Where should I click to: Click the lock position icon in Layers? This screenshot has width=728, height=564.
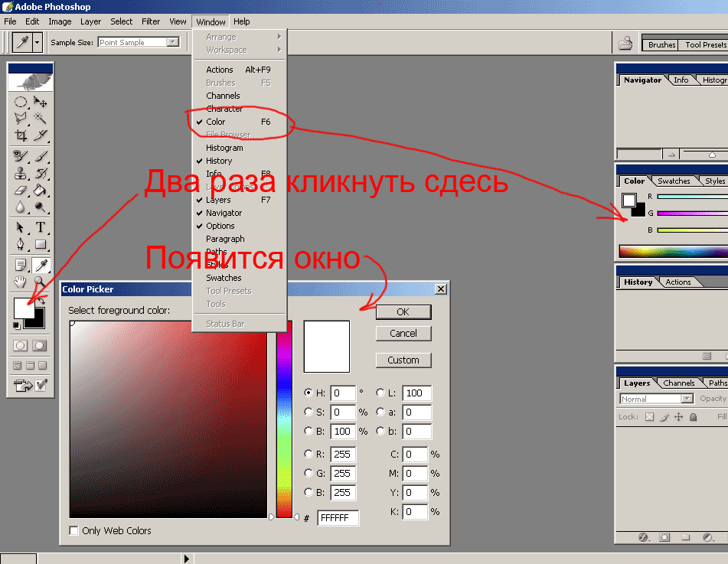pyautogui.click(x=679, y=417)
